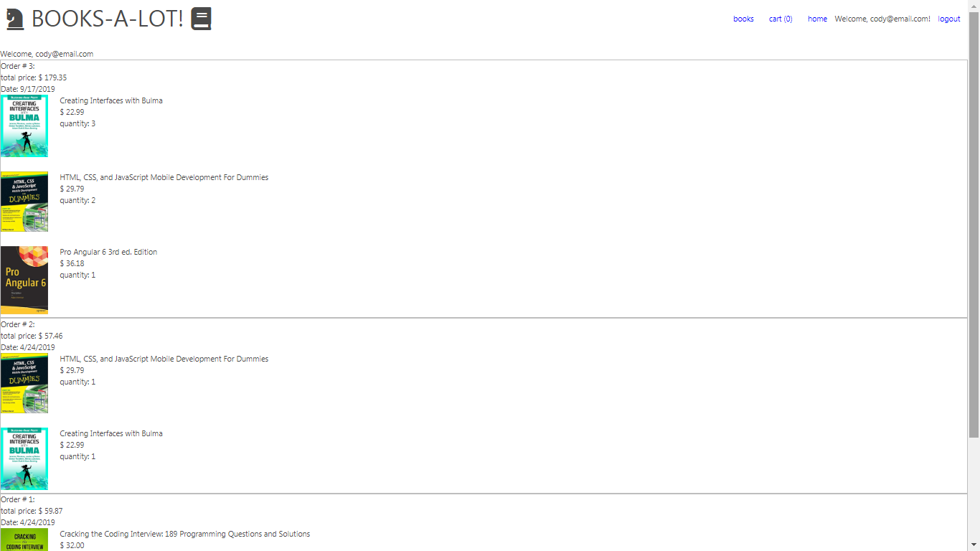Screen dimensions: 980x551
Task: Click the Bulma book cover in Order 3
Action: (x=24, y=126)
